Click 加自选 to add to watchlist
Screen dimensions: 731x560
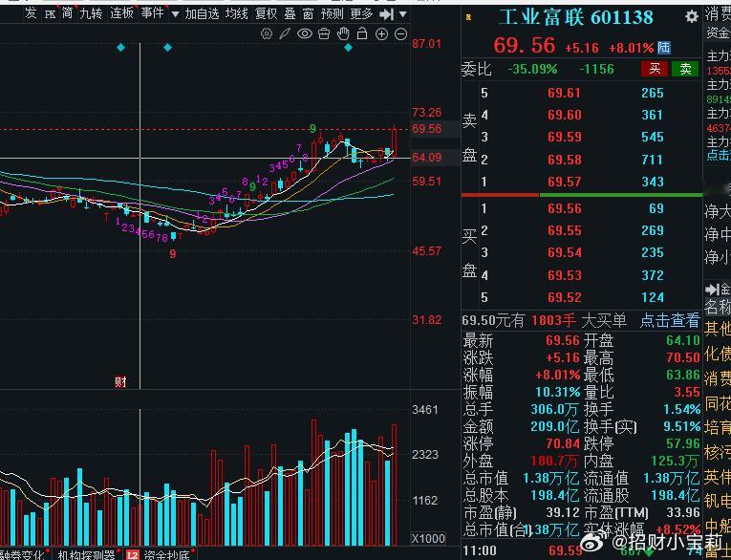coord(202,13)
